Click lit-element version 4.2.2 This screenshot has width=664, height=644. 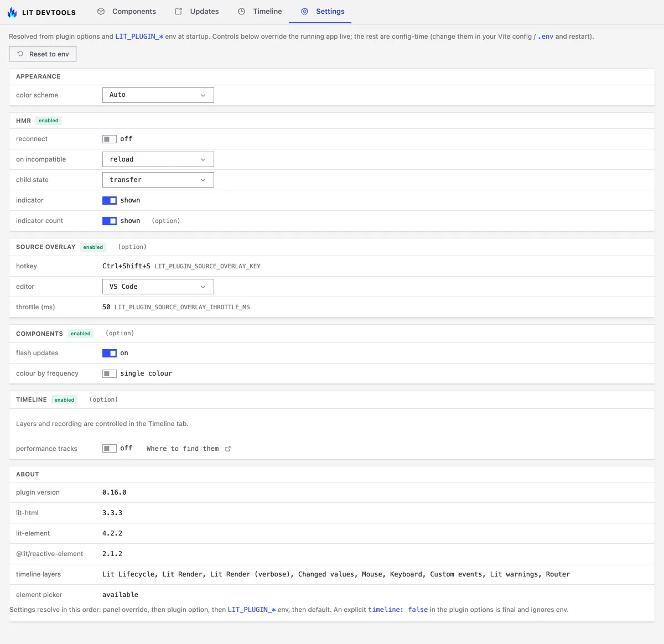112,533
